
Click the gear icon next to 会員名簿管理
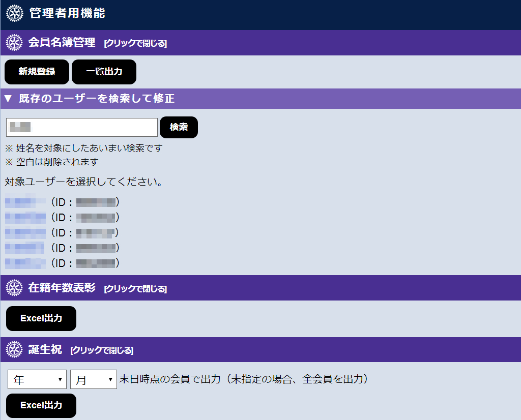pos(14,43)
